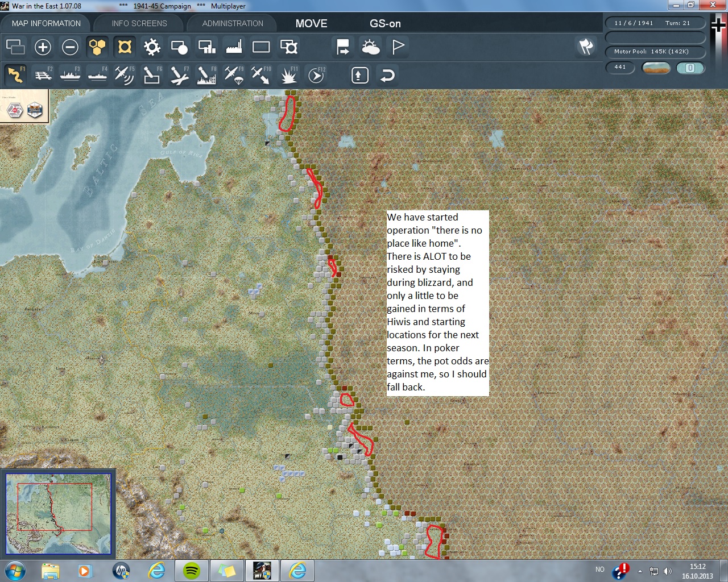Toggle the unit counters display button
Viewport: 728px width, 582px height.
click(125, 47)
